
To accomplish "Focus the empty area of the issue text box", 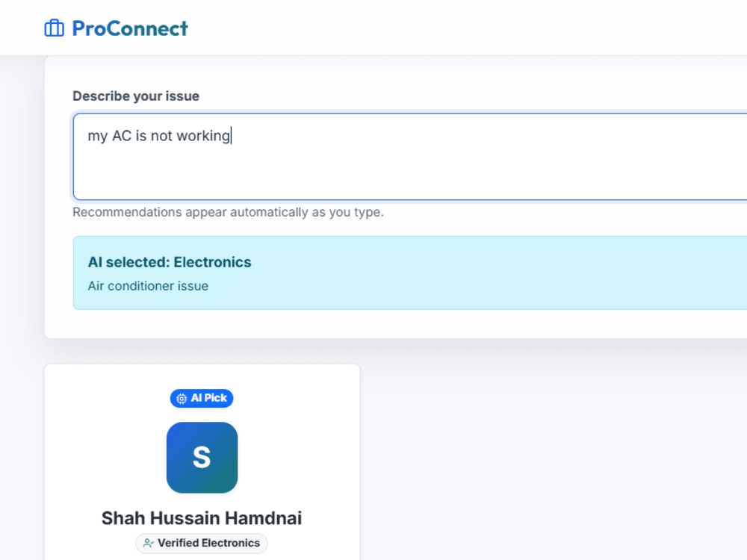I will pyautogui.click(x=409, y=174).
